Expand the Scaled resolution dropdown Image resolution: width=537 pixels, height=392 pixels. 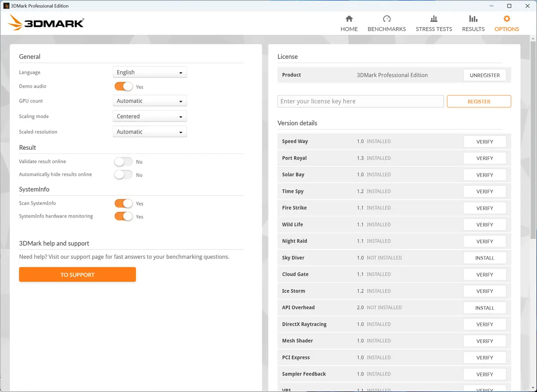coord(149,132)
